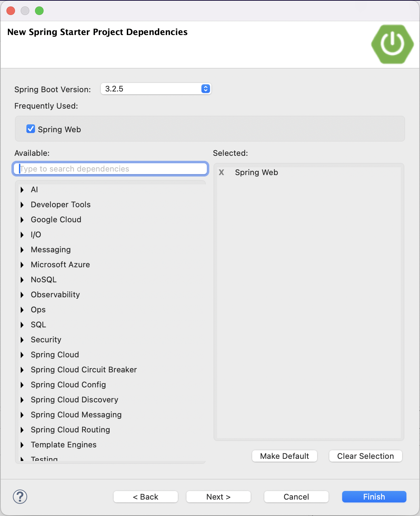Expand the AI category arrow
Screen dimensions: 420x516
point(22,190)
